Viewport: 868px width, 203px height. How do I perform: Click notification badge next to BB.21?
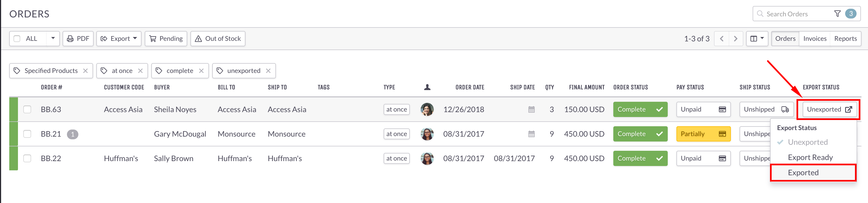[72, 134]
